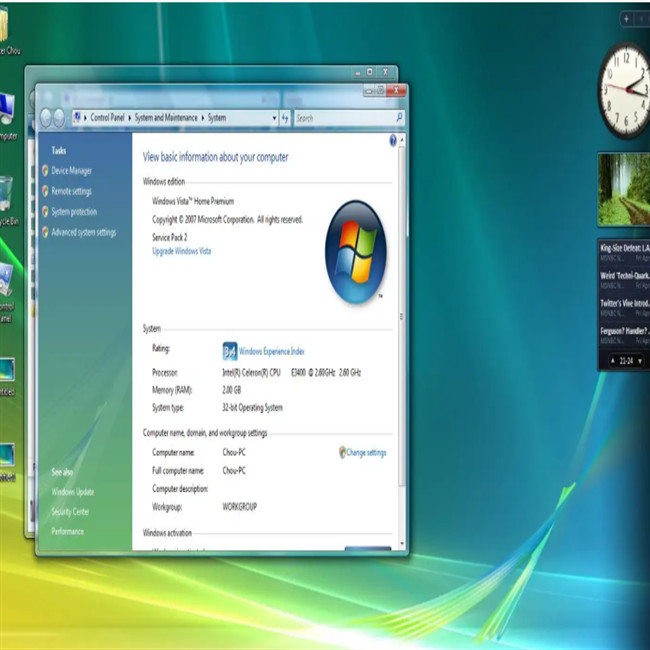Image resolution: width=650 pixels, height=650 pixels.
Task: Click the forest slideshow gadget thumbnail
Action: tap(623, 190)
